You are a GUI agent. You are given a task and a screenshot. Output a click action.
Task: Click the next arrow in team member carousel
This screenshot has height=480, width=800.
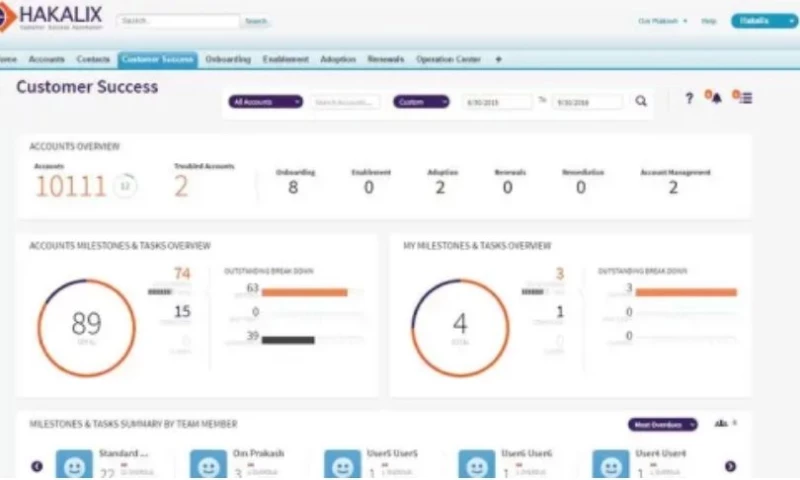[730, 465]
